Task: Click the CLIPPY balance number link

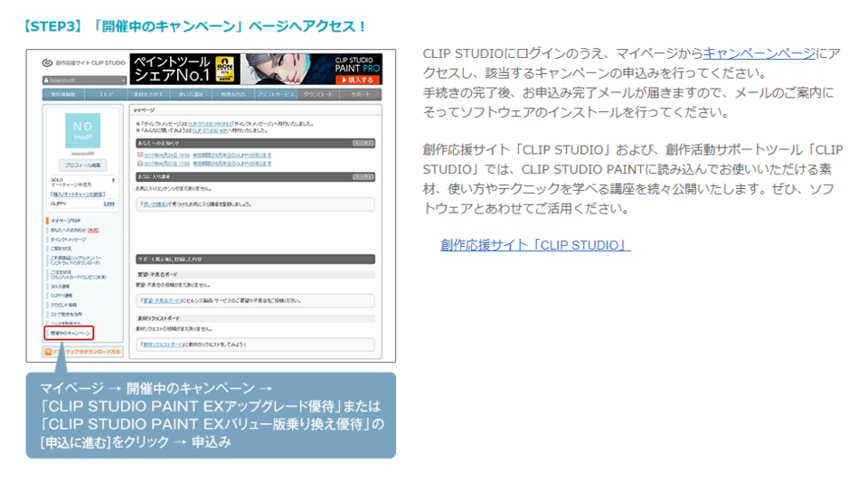Action: point(109,203)
